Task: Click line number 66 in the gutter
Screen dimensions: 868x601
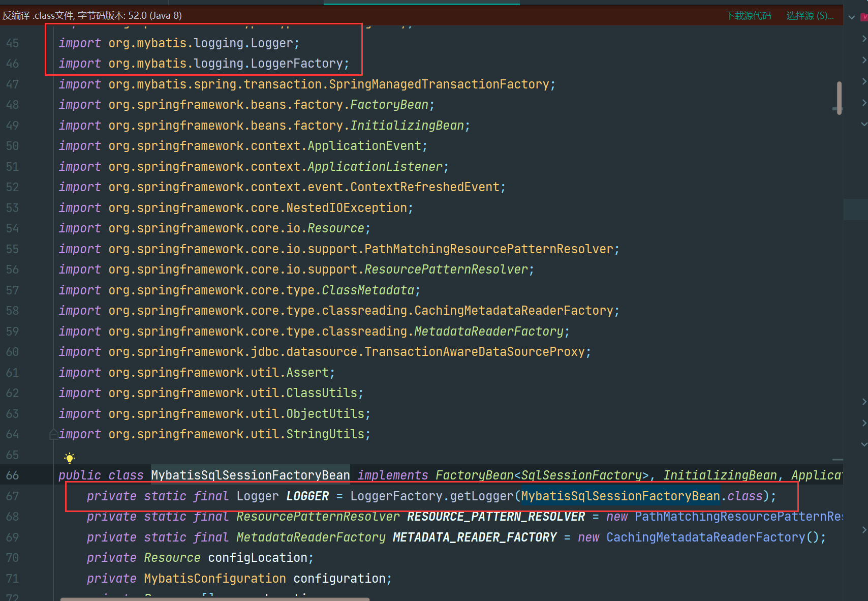Action: click(x=13, y=475)
